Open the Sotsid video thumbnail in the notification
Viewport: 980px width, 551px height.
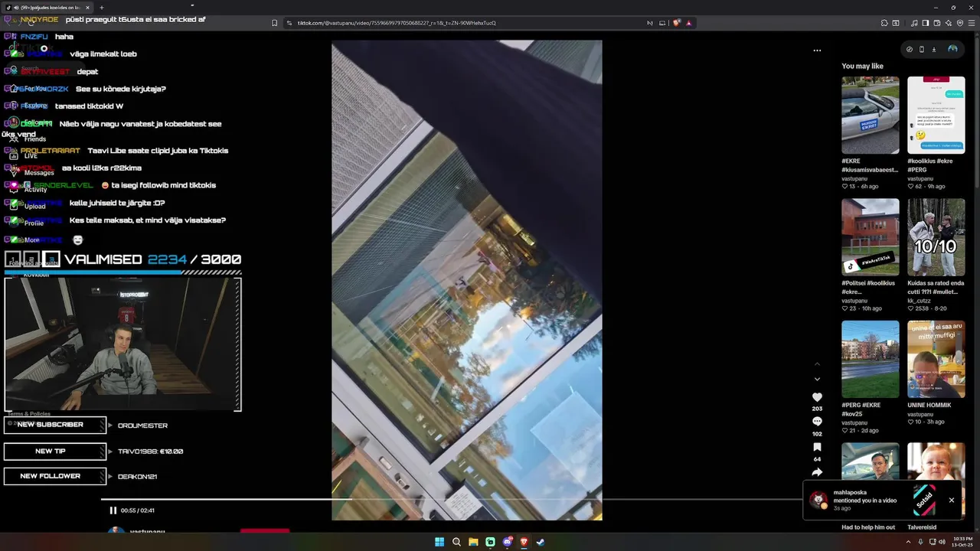(x=924, y=500)
